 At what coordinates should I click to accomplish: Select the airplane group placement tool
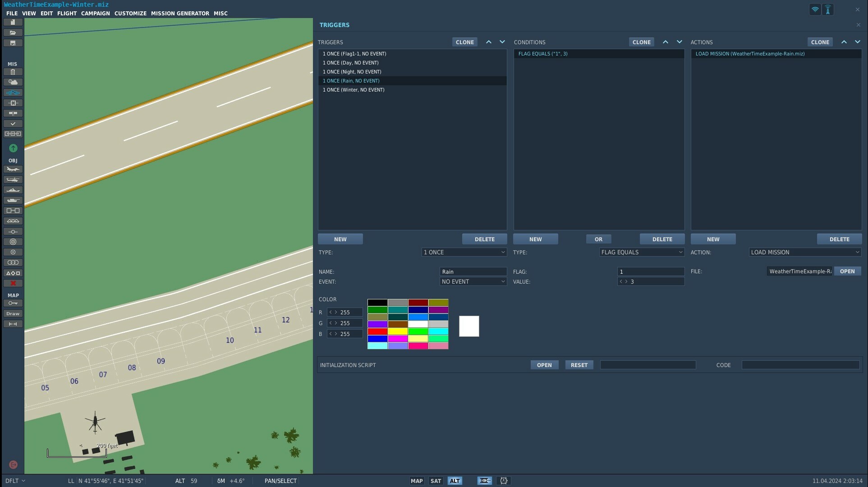[13, 170]
